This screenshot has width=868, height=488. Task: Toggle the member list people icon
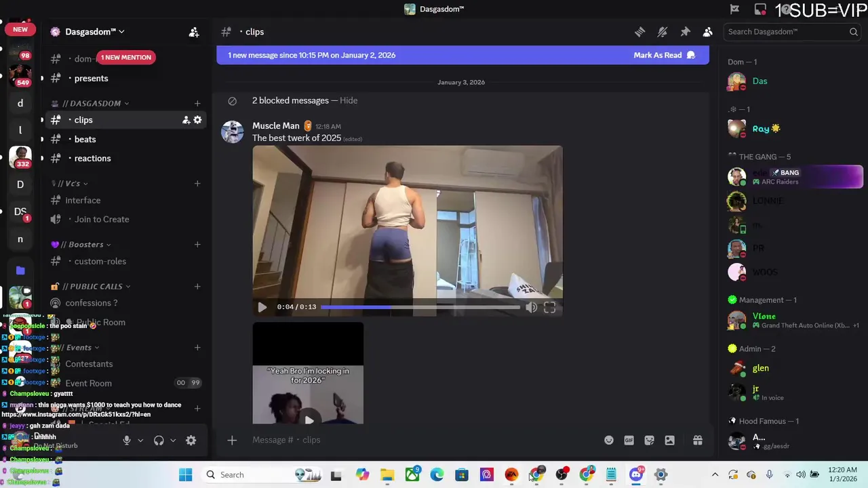[x=707, y=32]
